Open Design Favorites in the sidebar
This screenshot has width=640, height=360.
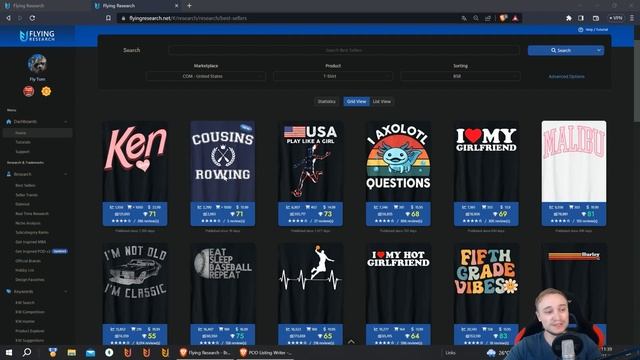click(30, 280)
